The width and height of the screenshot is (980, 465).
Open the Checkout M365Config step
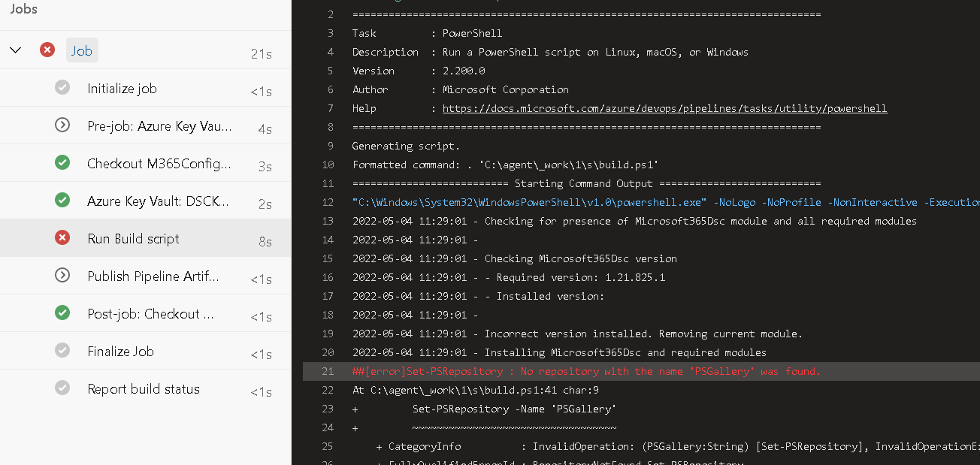pyautogui.click(x=145, y=163)
